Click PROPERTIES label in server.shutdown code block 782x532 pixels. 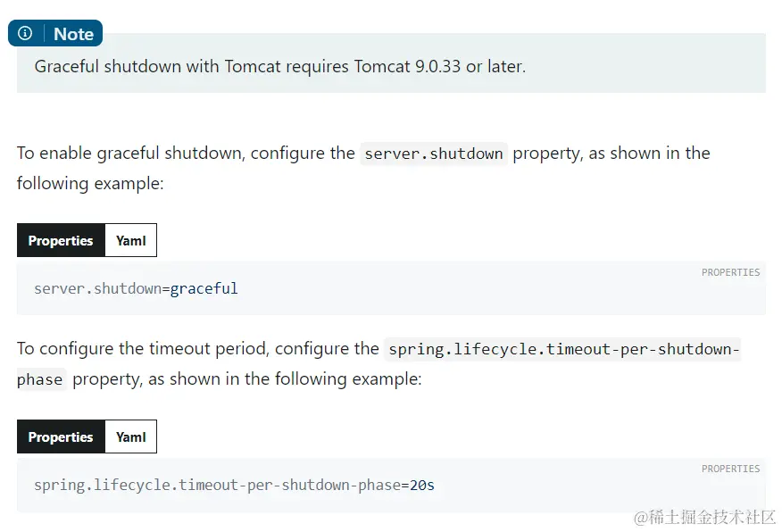730,272
